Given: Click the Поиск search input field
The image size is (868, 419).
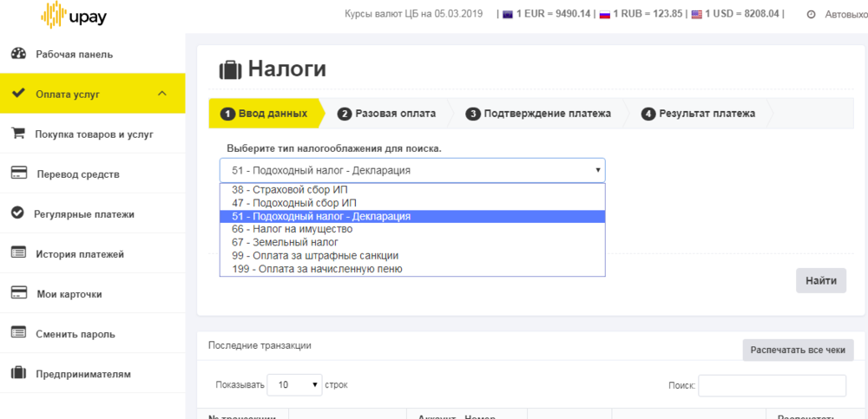Looking at the screenshot, I should (x=772, y=385).
